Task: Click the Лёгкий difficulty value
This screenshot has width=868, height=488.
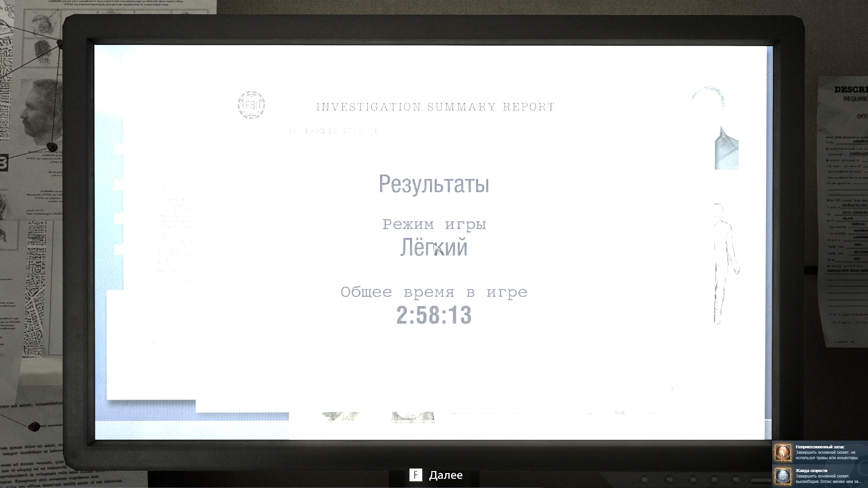Action: click(434, 247)
